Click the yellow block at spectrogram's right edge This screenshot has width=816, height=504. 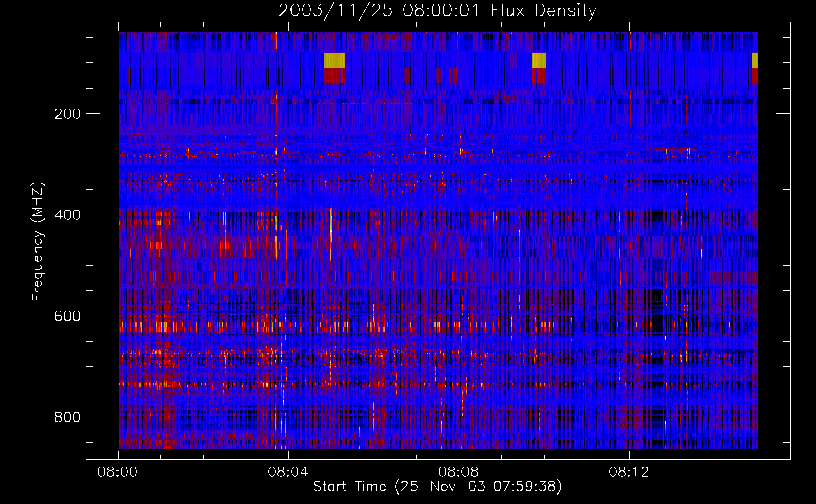pos(755,60)
